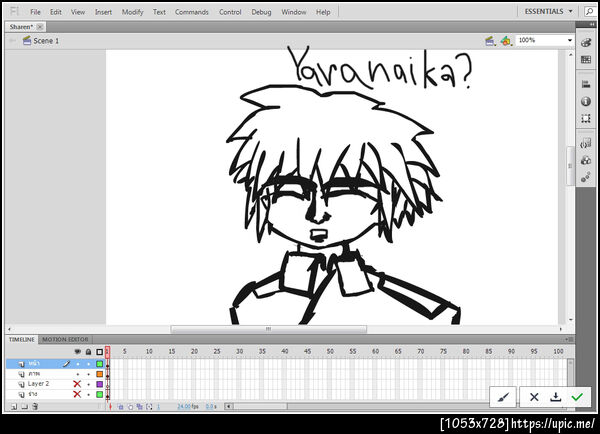Click the X cancel icon in capture toolbar
Screen dimensions: 600x434
pos(534,397)
